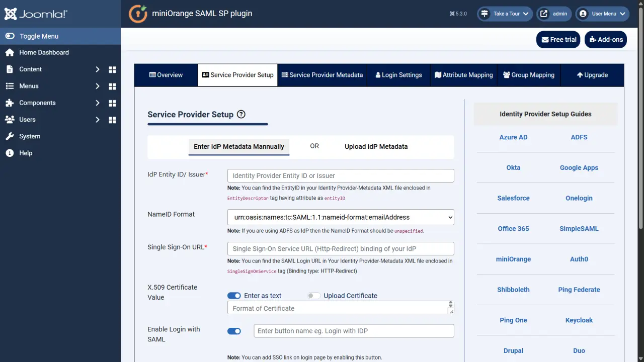Open the Google Apps setup guide
Image resolution: width=644 pixels, height=362 pixels.
(x=579, y=167)
